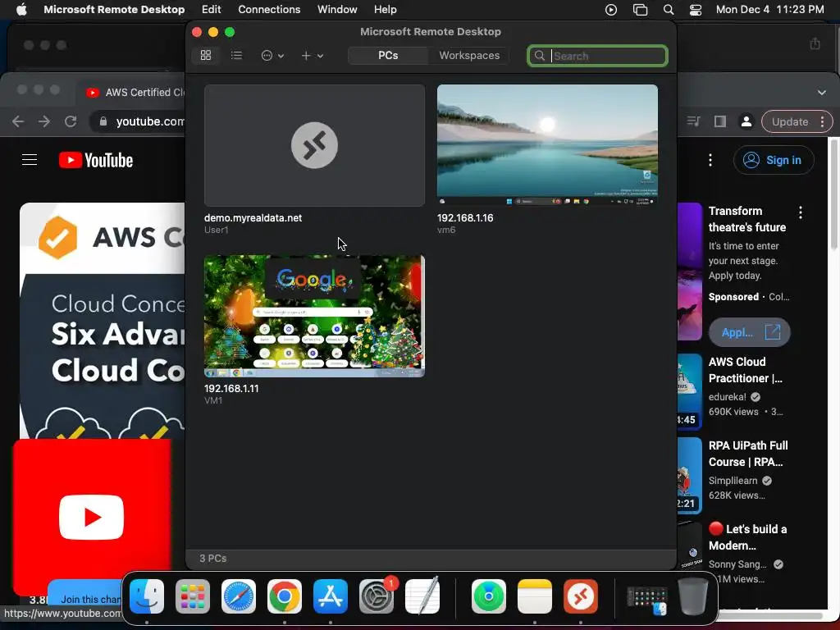Select the Workspaces tab
840x630 pixels.
coord(469,55)
